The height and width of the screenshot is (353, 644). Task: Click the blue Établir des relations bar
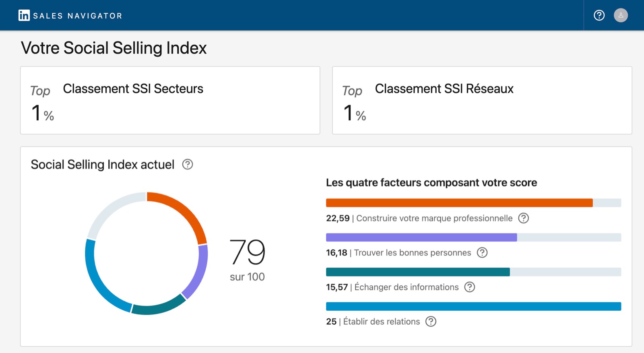[x=473, y=306]
